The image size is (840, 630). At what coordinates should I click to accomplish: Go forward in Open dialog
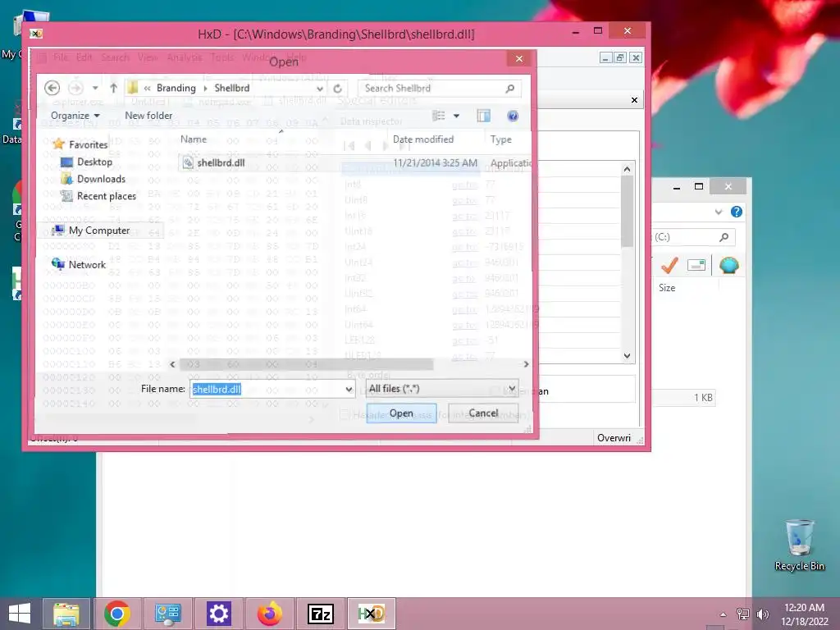click(75, 88)
